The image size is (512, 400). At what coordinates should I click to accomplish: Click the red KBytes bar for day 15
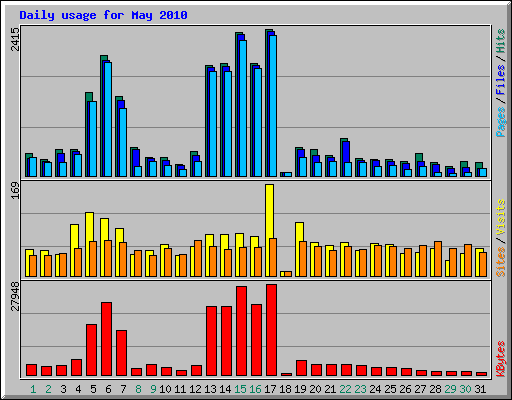point(241,331)
